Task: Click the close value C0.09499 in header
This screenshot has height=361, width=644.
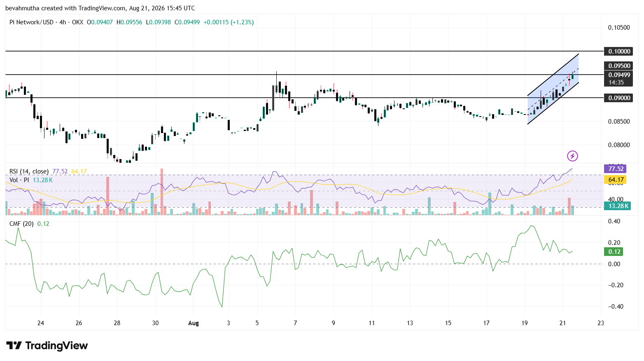Action: tap(187, 22)
